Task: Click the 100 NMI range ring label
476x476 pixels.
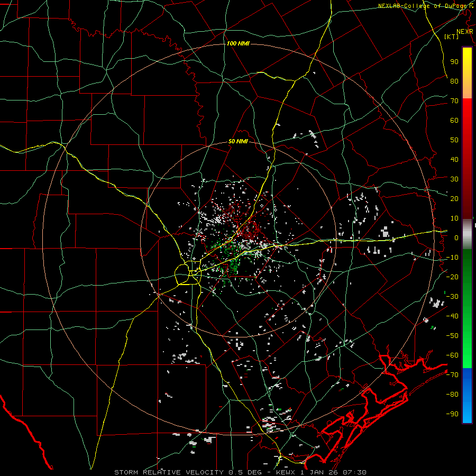Action: [x=238, y=44]
